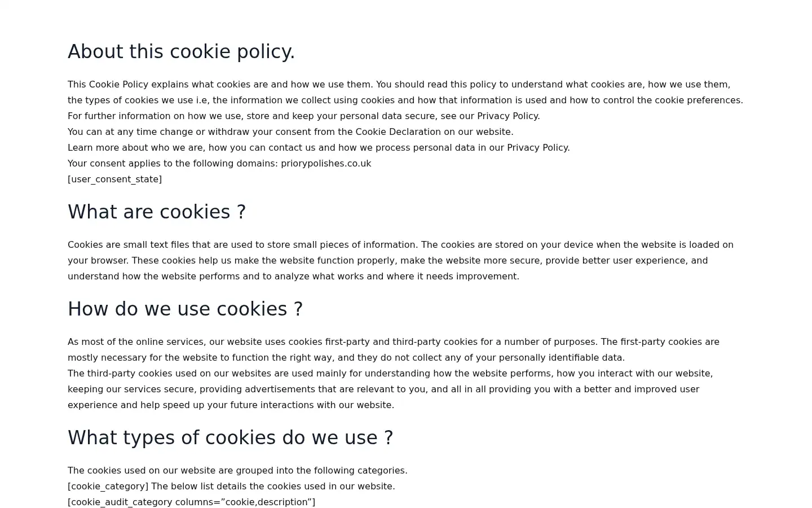Click "What types of cookies do we use ?" heading
Screen dimensions: 812x508
coord(230,437)
